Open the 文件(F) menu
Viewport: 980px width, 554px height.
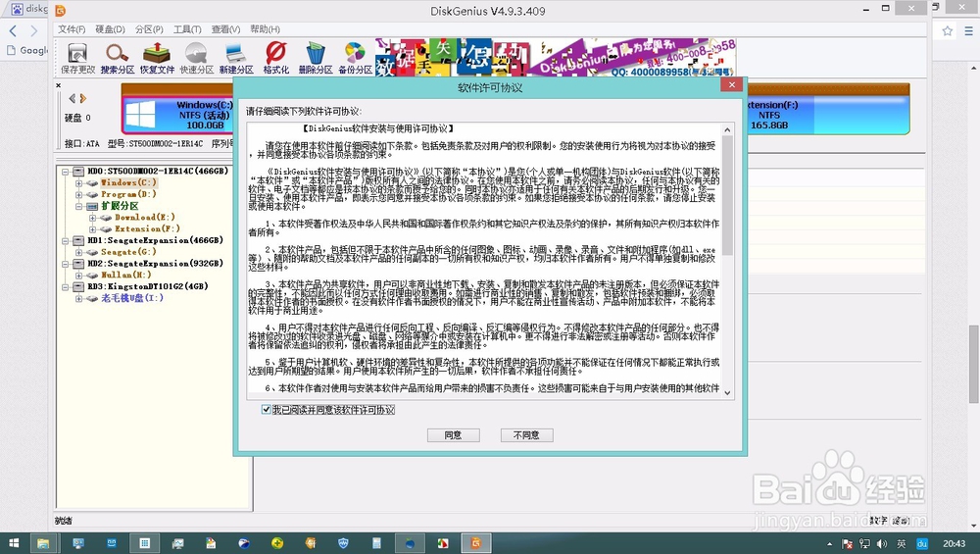[x=72, y=29]
